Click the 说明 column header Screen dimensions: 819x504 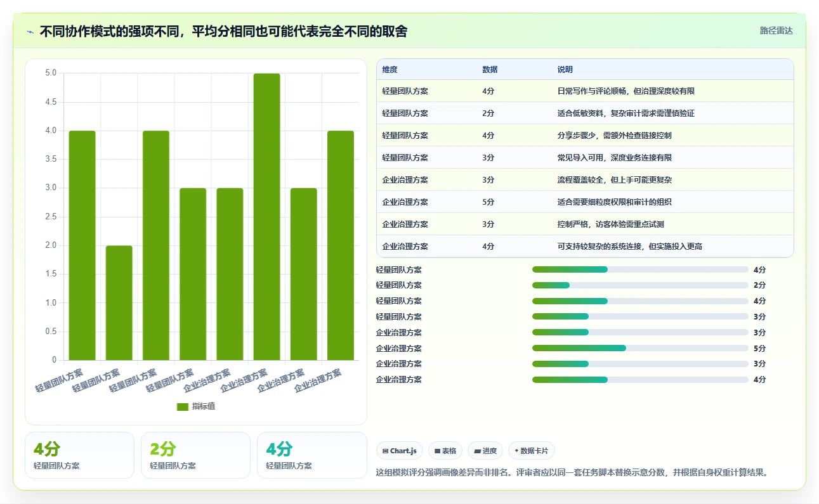(x=565, y=70)
